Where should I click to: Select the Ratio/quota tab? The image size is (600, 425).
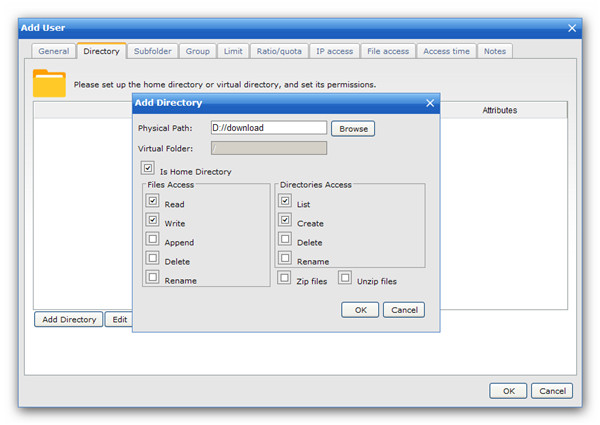pyautogui.click(x=277, y=51)
